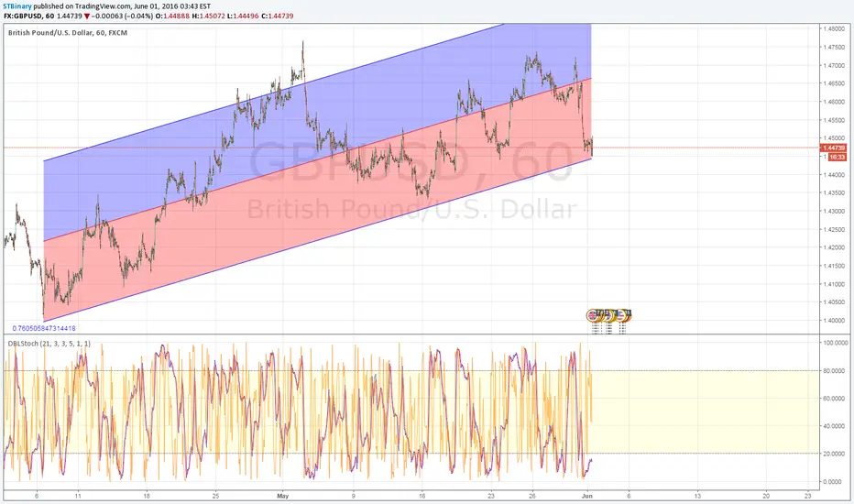Click the 1.41500 price axis label
854x504 pixels.
(x=834, y=266)
